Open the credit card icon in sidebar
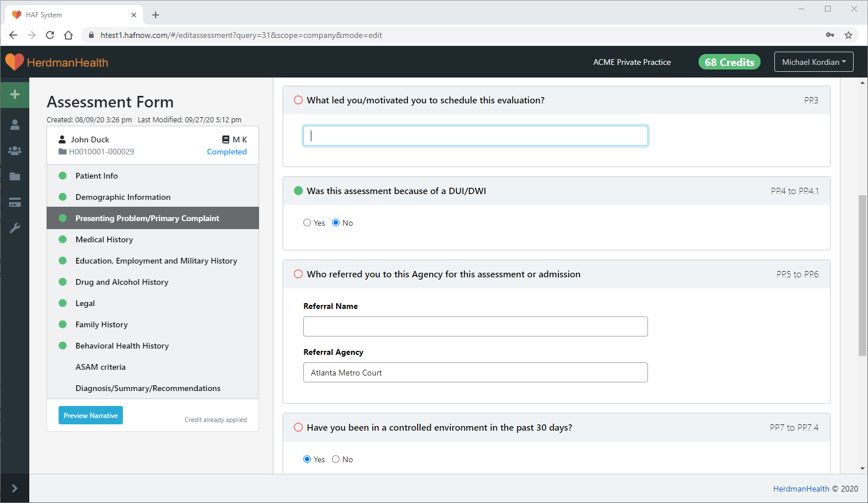 (15, 202)
